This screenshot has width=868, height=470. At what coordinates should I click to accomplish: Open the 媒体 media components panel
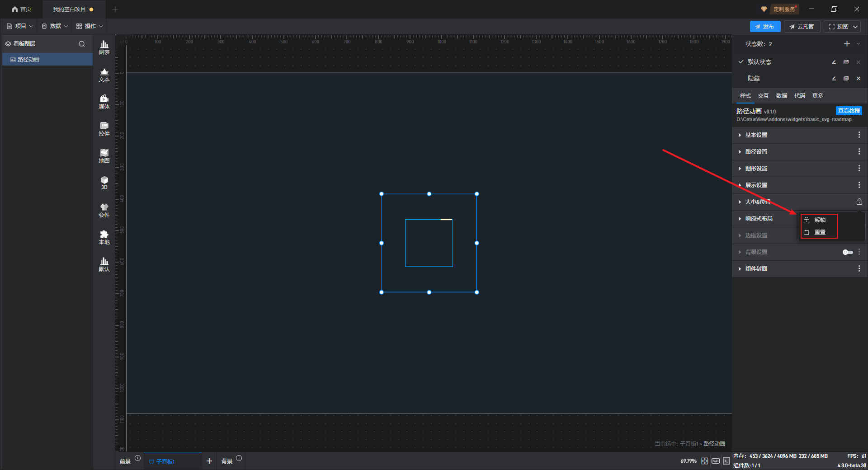[104, 102]
